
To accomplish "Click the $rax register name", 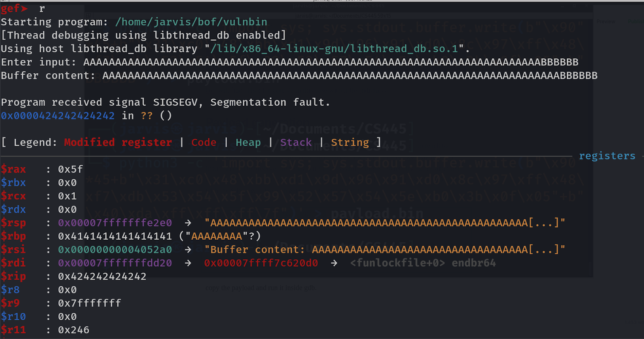I will click(x=13, y=169).
